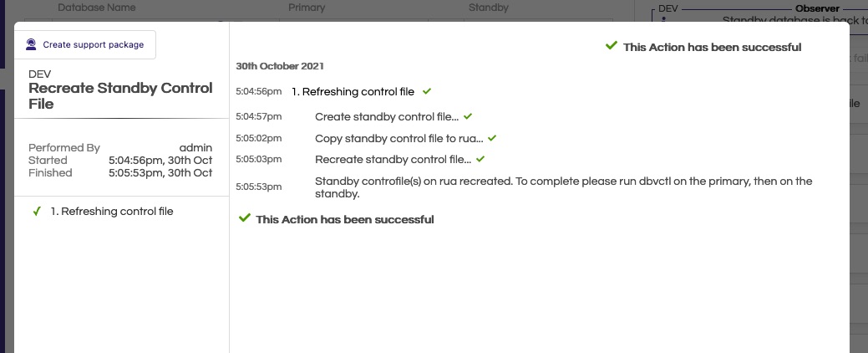Click green checkmark beside top success message
868x353 pixels.
pos(612,46)
